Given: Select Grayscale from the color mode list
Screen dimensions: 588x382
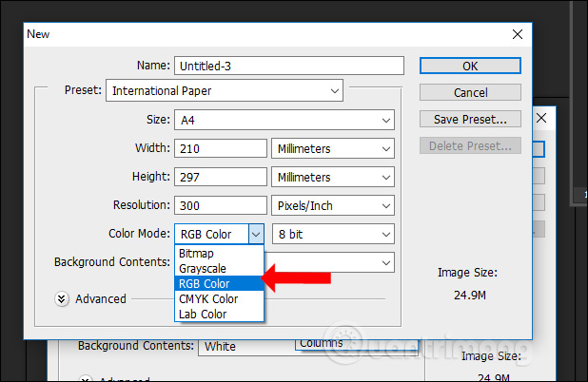Looking at the screenshot, I should [205, 269].
